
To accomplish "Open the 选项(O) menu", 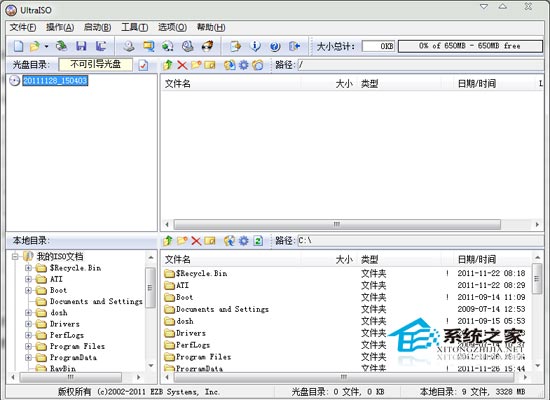I will click(172, 27).
